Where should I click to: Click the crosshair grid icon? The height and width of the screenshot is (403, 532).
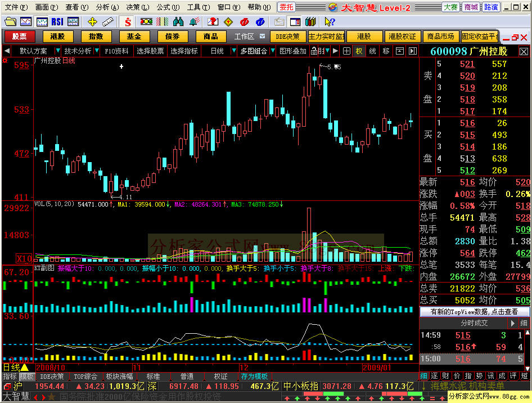(x=346, y=51)
